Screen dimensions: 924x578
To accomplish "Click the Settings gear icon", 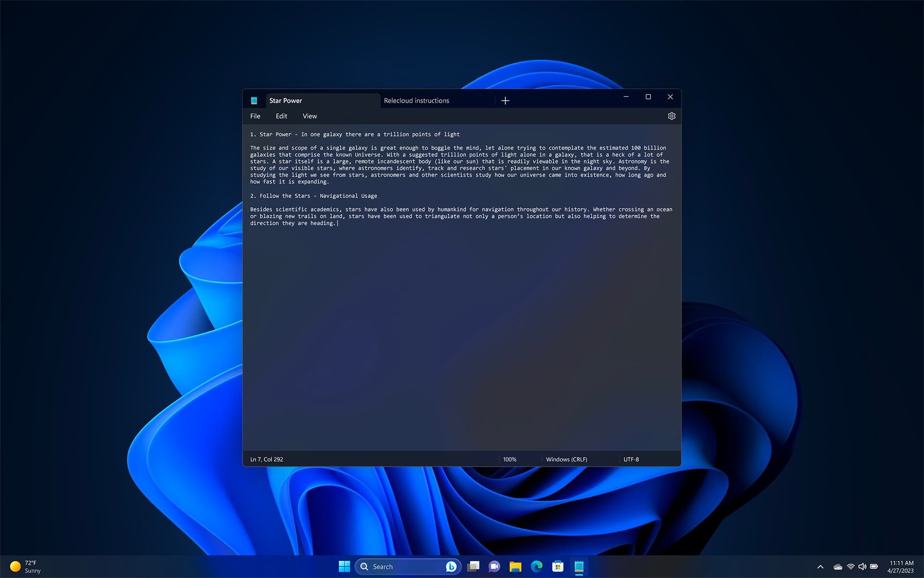I will (671, 116).
